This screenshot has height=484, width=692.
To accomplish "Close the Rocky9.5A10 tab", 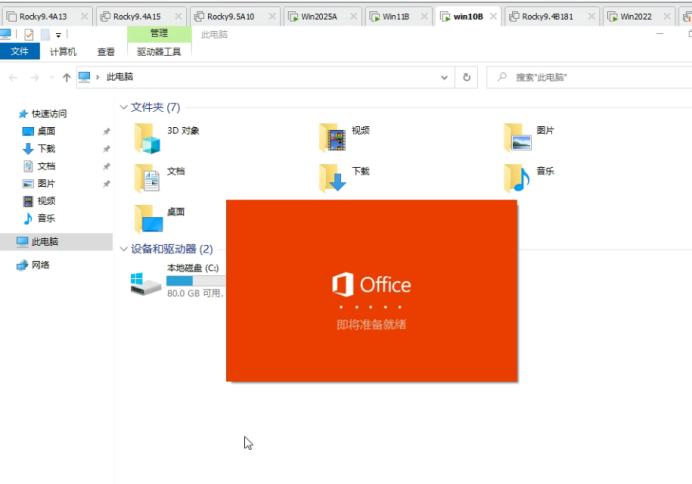I will [272, 16].
